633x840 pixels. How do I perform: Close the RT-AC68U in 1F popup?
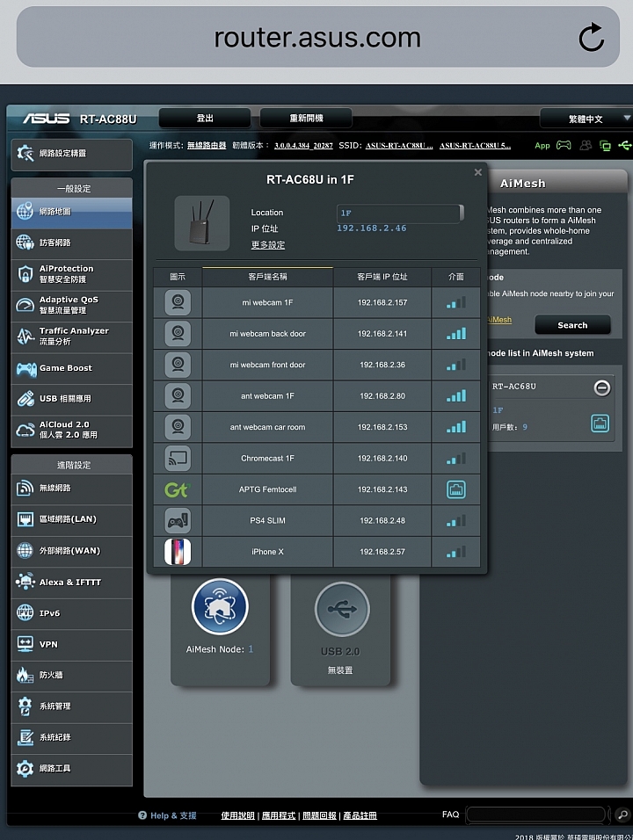click(478, 172)
